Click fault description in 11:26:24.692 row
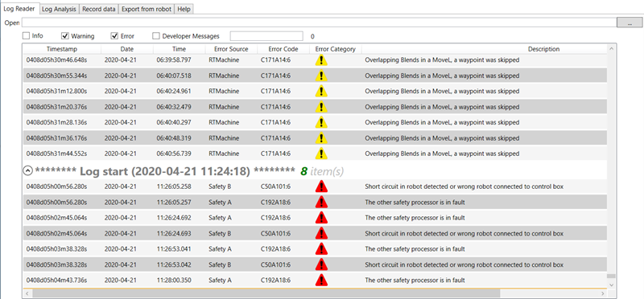 tap(415, 218)
